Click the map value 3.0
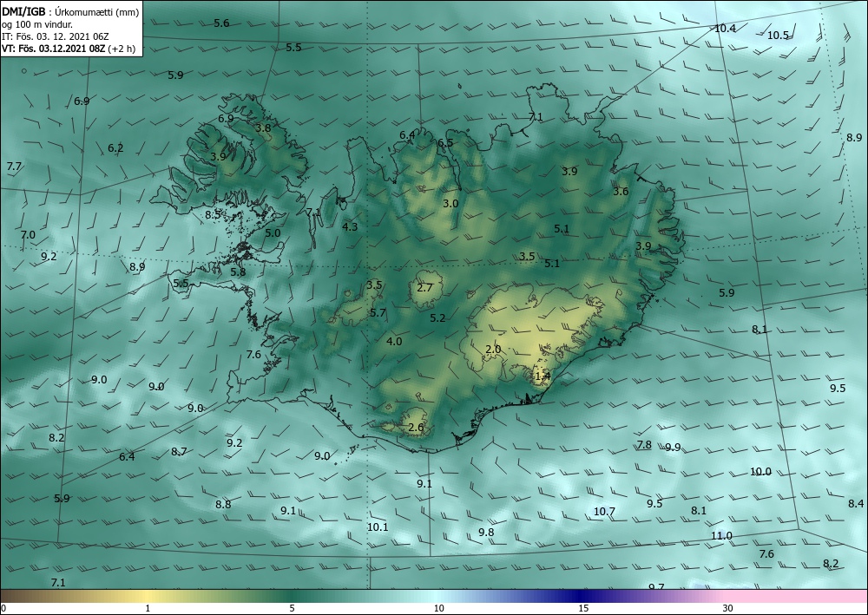This screenshot has height=615, width=868. (450, 204)
